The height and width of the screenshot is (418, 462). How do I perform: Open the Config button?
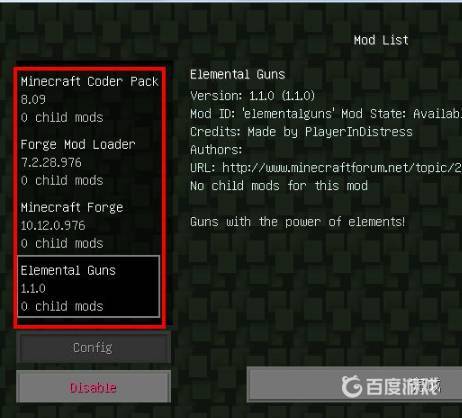click(93, 348)
